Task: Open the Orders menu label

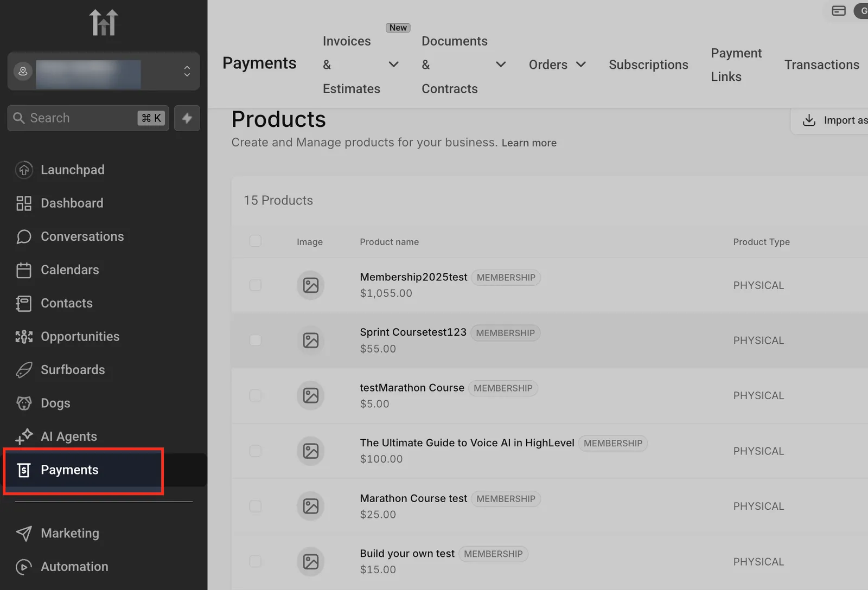Action: coord(548,65)
